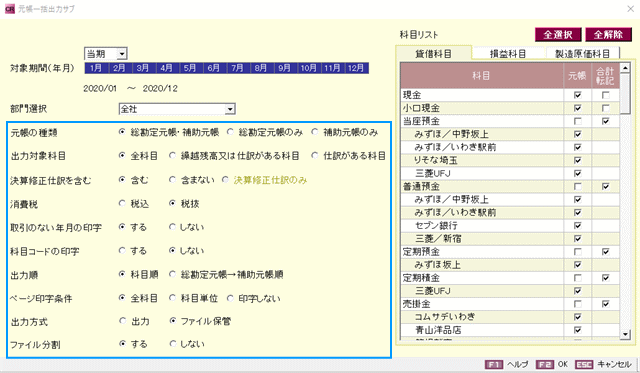
Task: Open the 部門選択 全社 dropdown
Action: [x=230, y=109]
